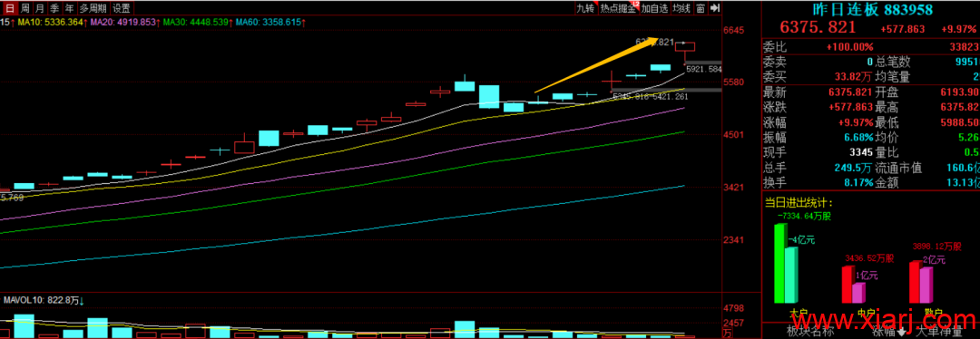Image resolution: width=980 pixels, height=339 pixels.
Task: Select the 季 quarterly period tab
Action: pos(54,8)
